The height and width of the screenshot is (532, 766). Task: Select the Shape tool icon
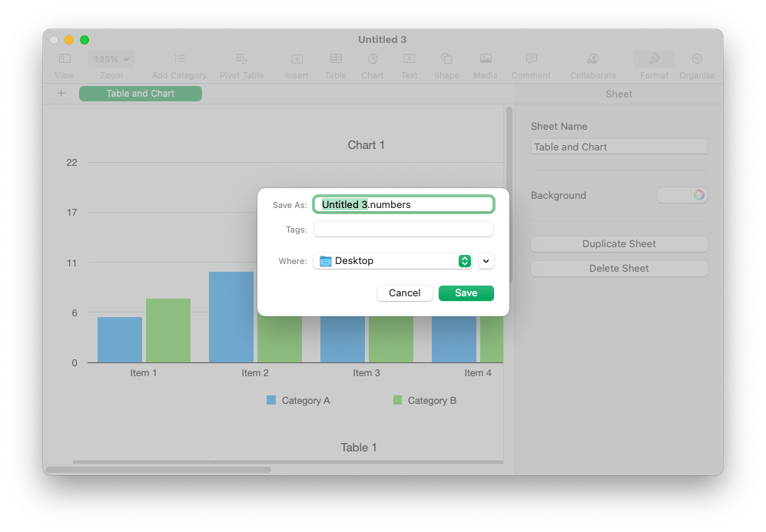[446, 59]
